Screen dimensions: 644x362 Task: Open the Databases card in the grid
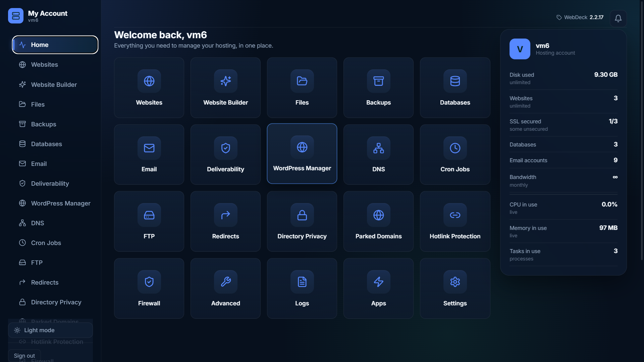pos(455,87)
